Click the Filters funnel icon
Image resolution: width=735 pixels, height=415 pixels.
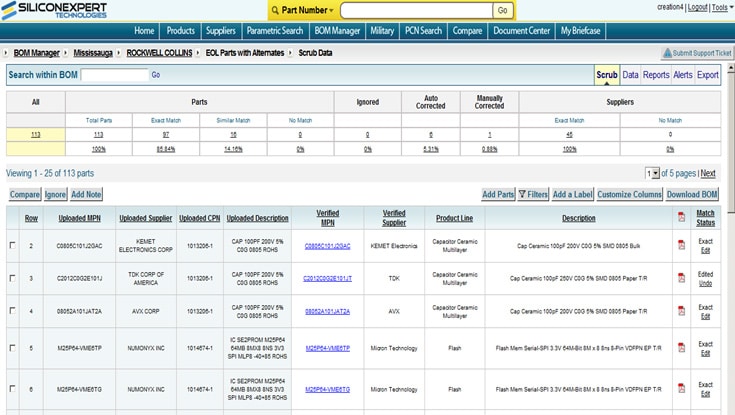(522, 194)
